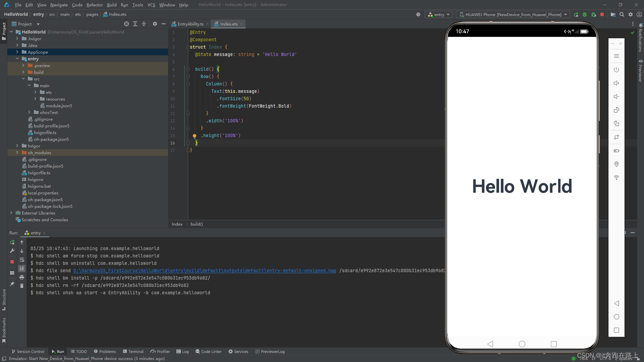Click the PreviewerLog tab in bottom panel
This screenshot has height=362, width=644.
click(270, 351)
